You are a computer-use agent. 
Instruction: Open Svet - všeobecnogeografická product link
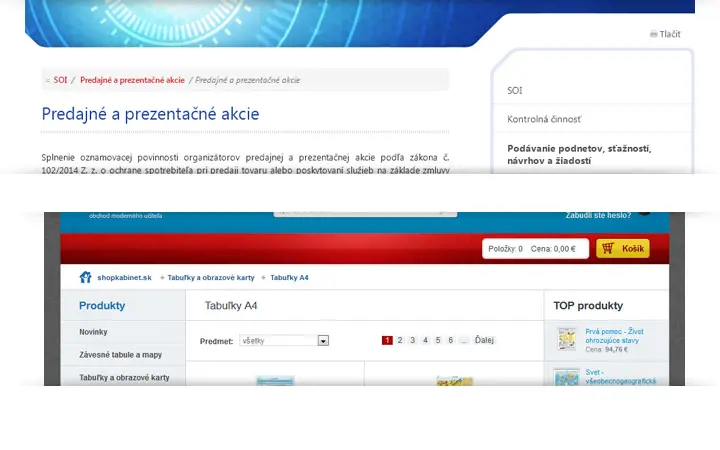(620, 377)
